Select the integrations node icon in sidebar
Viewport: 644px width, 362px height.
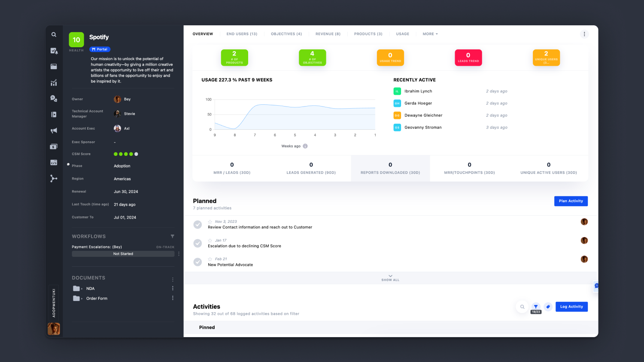(x=54, y=178)
